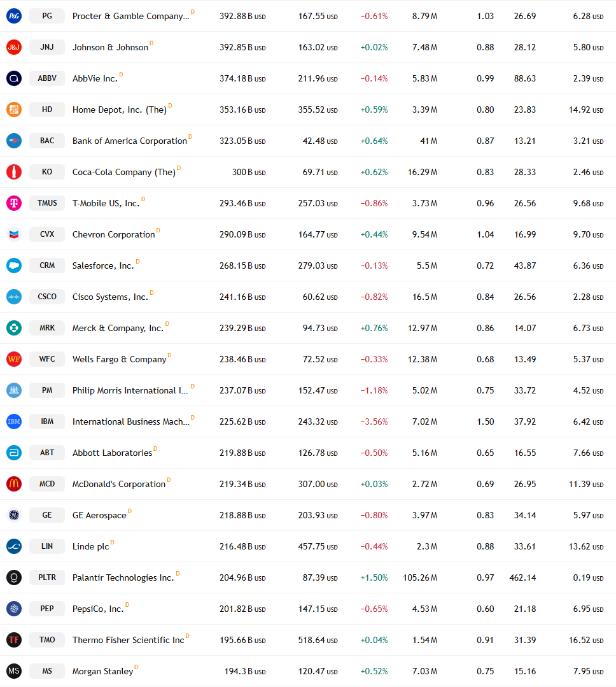This screenshot has width=616, height=687.
Task: Open the Home Depot, Inc. link
Action: [x=120, y=110]
